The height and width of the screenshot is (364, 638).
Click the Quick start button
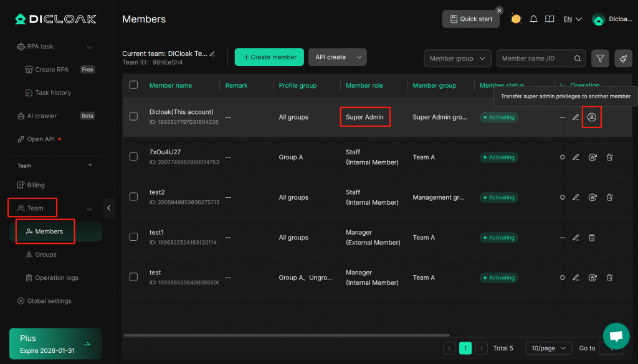pyautogui.click(x=471, y=19)
